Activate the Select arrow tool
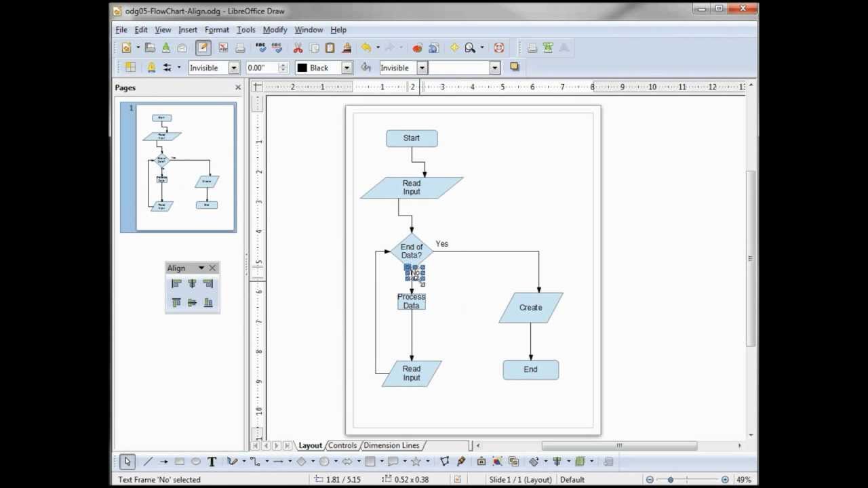Screen dimensions: 868x488 point(127,462)
